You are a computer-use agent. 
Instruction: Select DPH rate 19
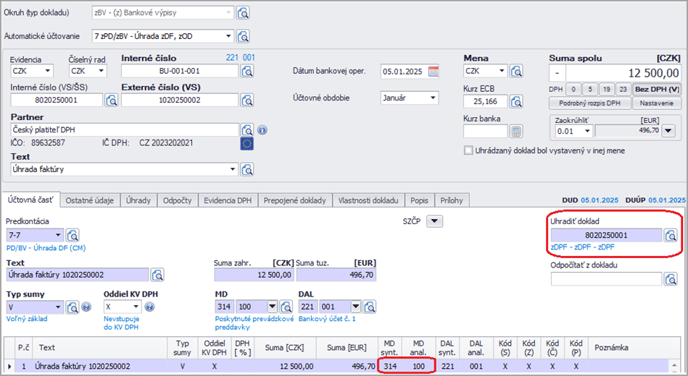606,89
